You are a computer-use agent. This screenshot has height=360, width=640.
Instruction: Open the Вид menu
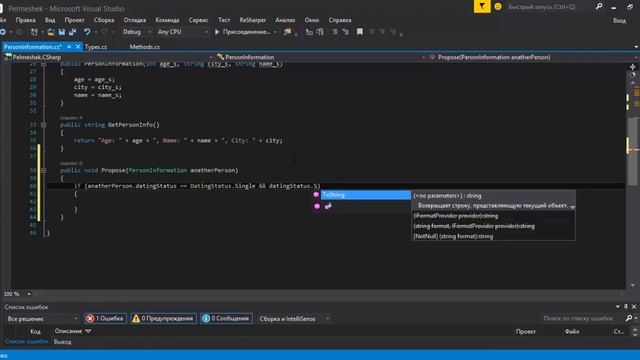tap(50, 20)
